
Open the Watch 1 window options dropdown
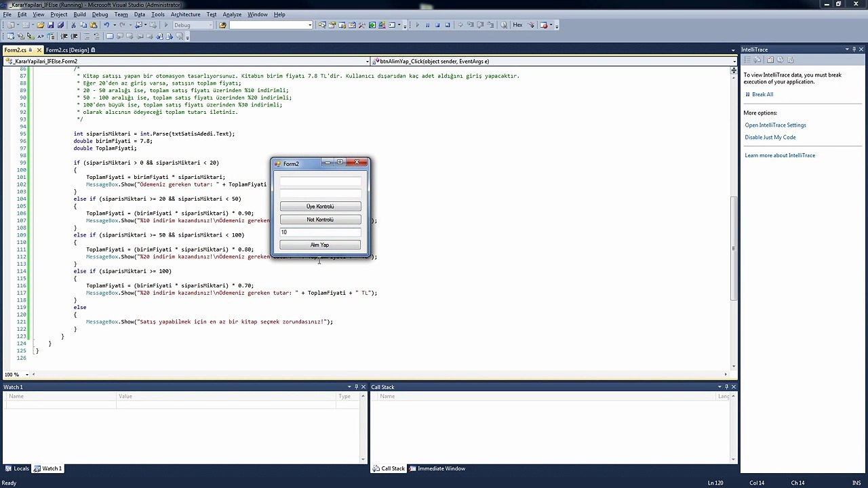click(x=348, y=387)
